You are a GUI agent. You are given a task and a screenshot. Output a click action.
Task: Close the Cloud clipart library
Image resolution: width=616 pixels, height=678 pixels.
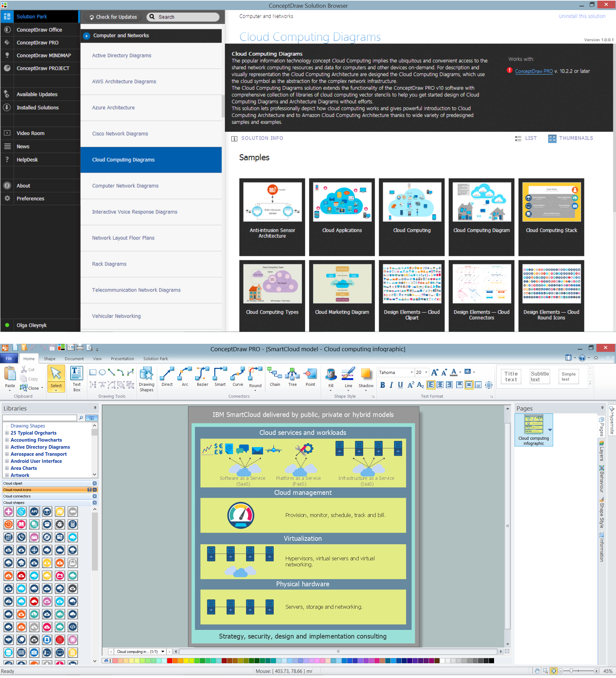(x=95, y=483)
